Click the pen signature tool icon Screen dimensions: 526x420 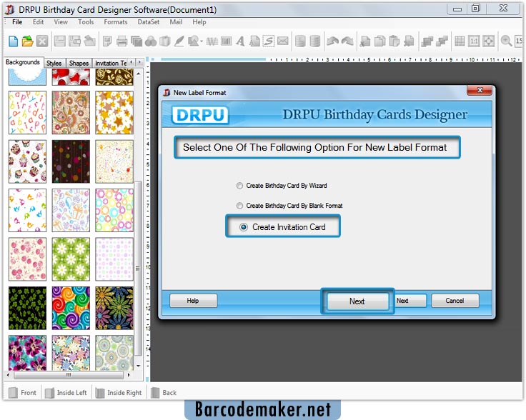point(179,41)
